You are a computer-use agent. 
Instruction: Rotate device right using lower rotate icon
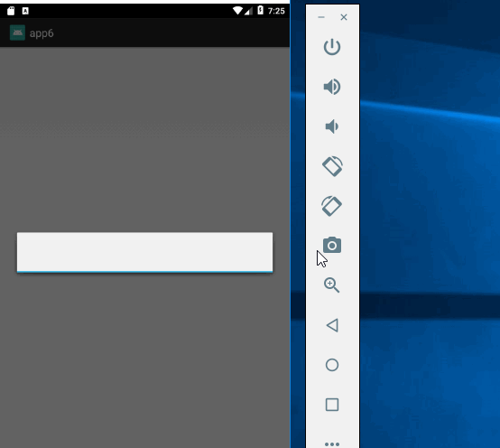[331, 206]
